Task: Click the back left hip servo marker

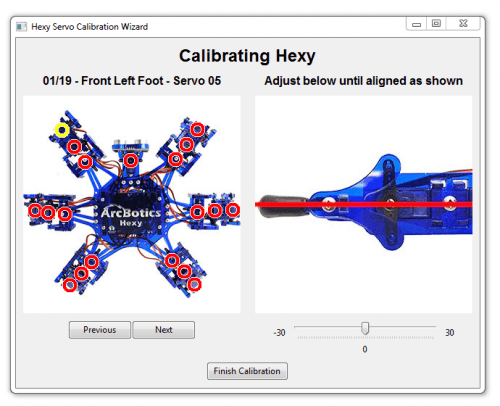Action: pyautogui.click(x=91, y=262)
